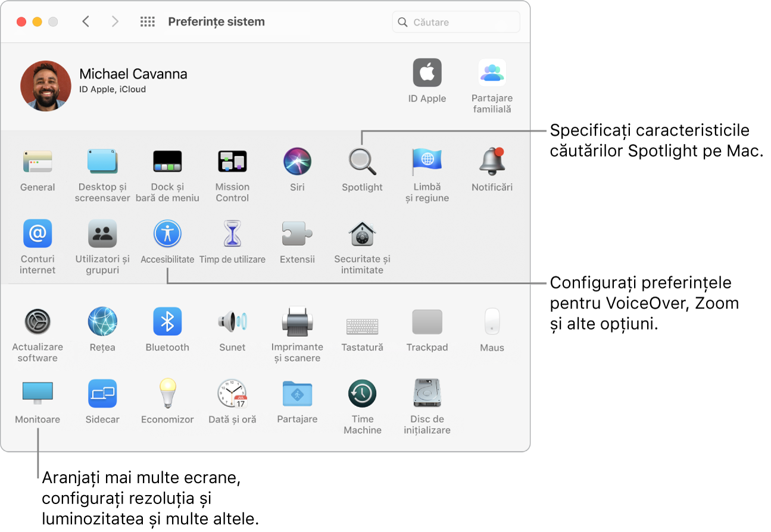Open the Rețea network pane
The width and height of the screenshot is (771, 532).
click(x=102, y=322)
